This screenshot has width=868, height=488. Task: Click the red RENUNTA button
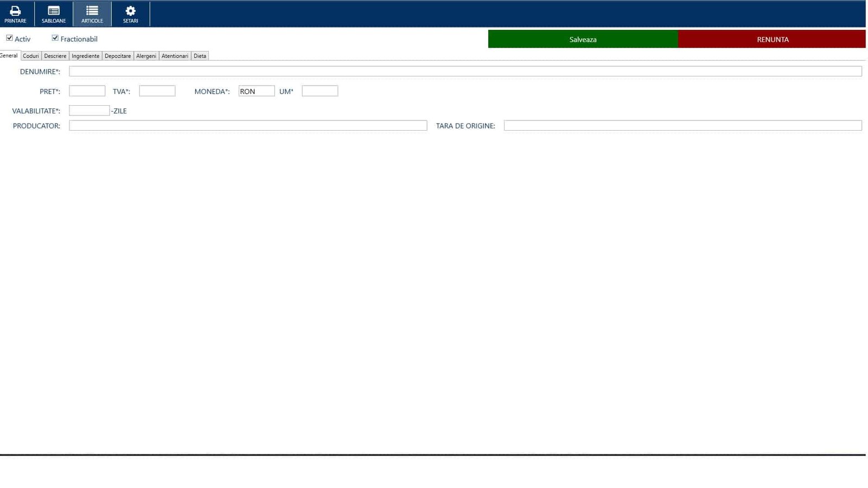pyautogui.click(x=773, y=39)
